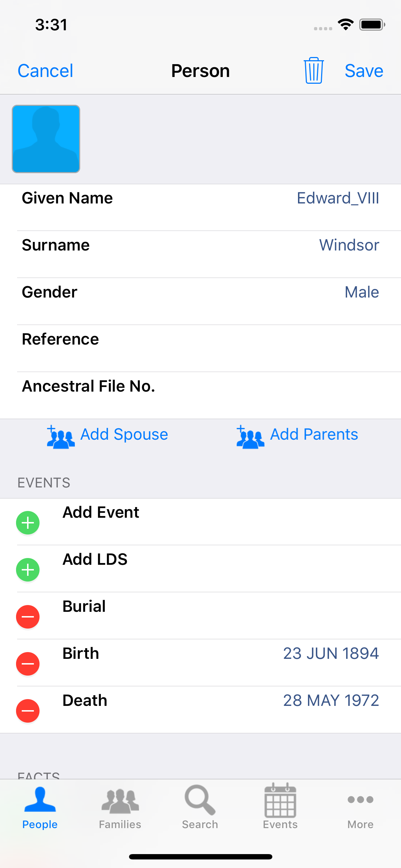The width and height of the screenshot is (401, 868).
Task: Edit the Given Name field Edward_VIII
Action: (338, 198)
